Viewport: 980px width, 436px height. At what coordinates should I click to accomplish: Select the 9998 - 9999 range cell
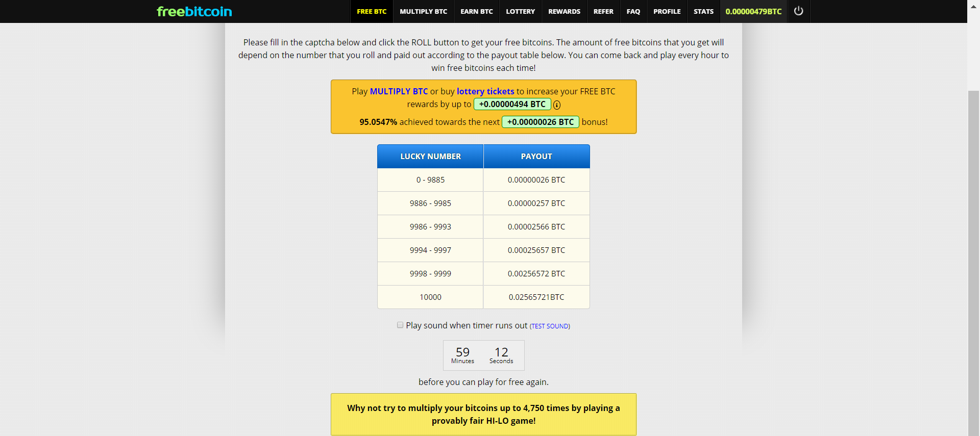click(x=430, y=274)
